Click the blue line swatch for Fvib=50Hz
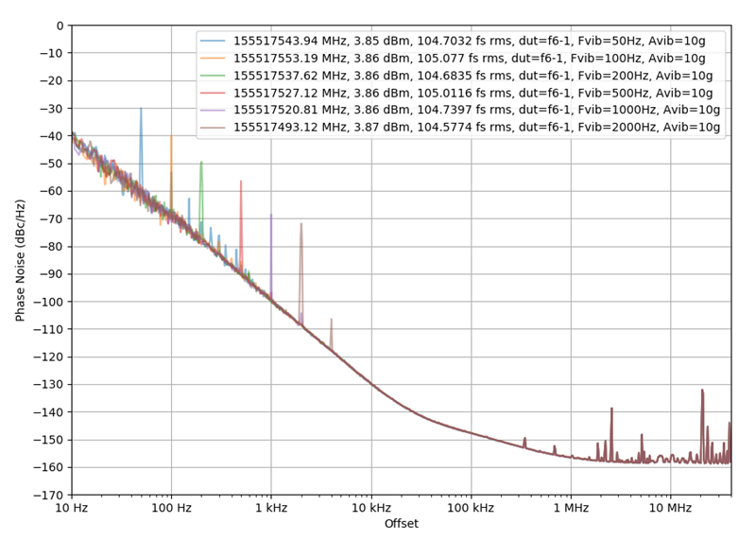This screenshot has width=756, height=540. (215, 42)
